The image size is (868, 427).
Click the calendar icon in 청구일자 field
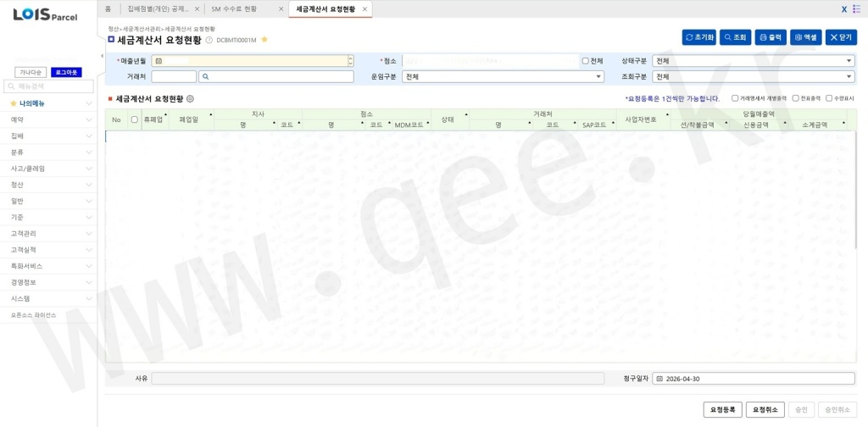659,379
